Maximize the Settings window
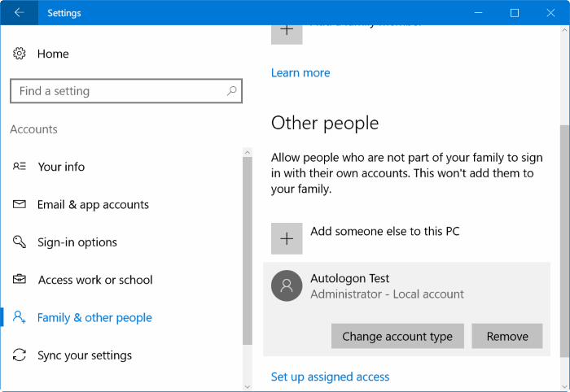This screenshot has height=392, width=570. (x=515, y=13)
